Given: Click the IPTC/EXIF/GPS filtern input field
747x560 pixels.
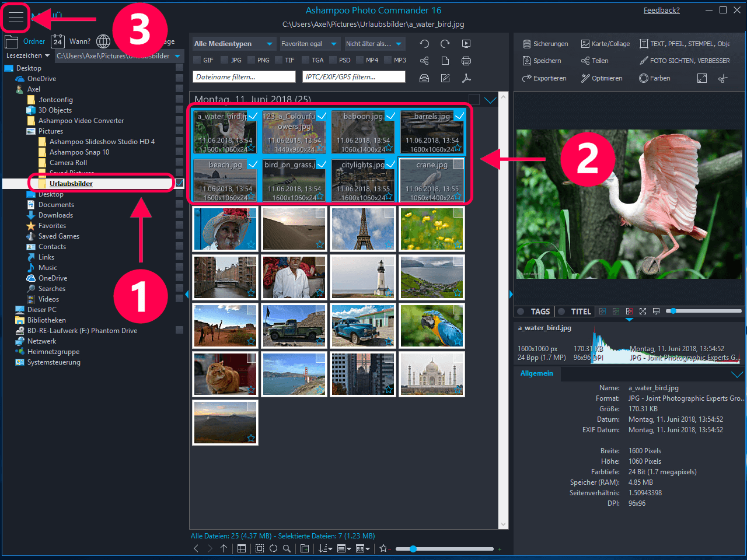Looking at the screenshot, I should click(x=354, y=77).
